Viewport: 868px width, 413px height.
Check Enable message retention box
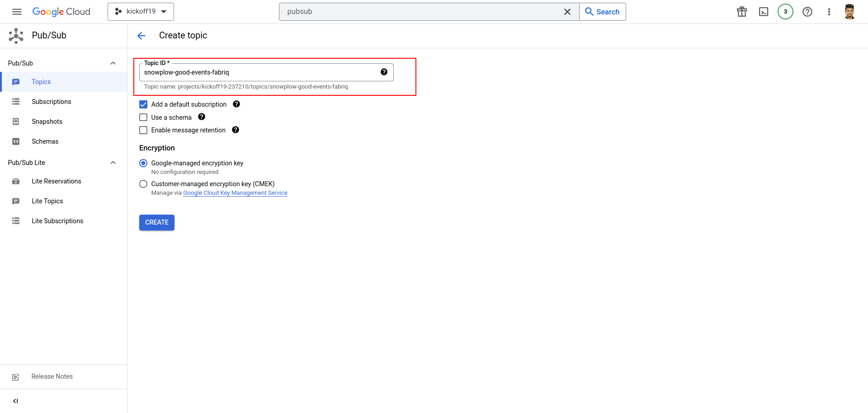[x=143, y=130]
